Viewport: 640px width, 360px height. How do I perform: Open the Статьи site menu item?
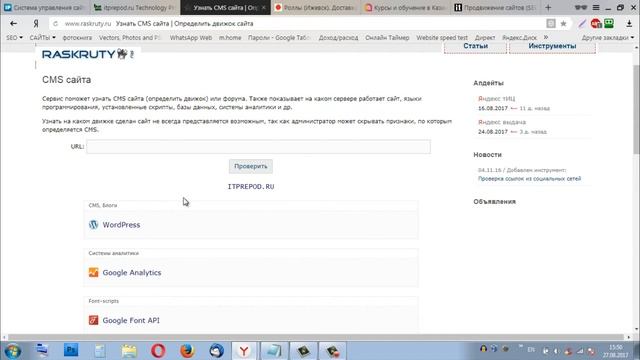click(476, 47)
